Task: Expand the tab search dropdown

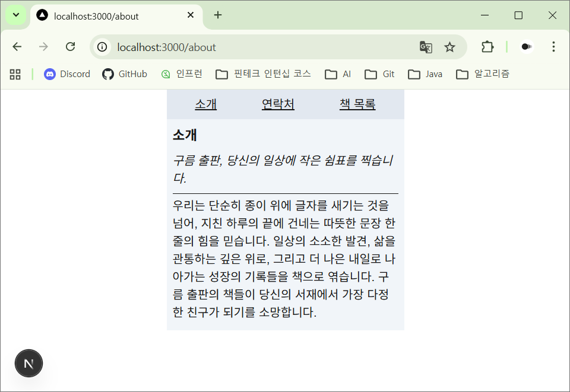Action: (16, 15)
